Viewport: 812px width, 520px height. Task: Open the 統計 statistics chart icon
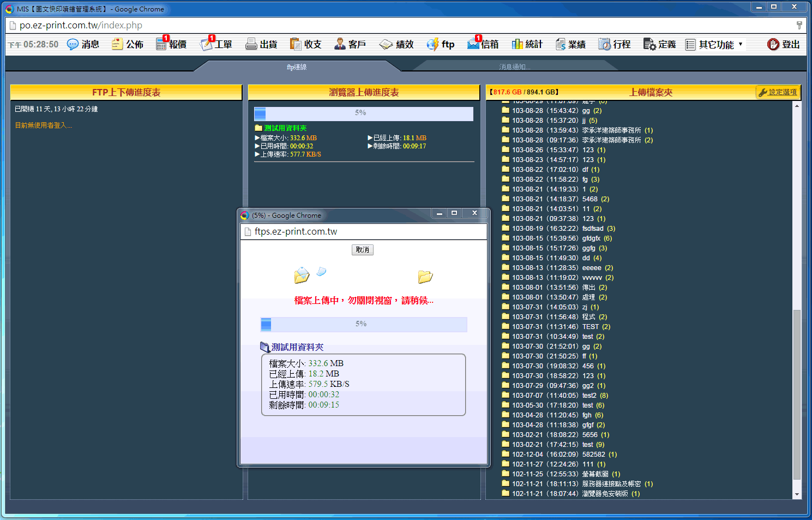click(518, 45)
